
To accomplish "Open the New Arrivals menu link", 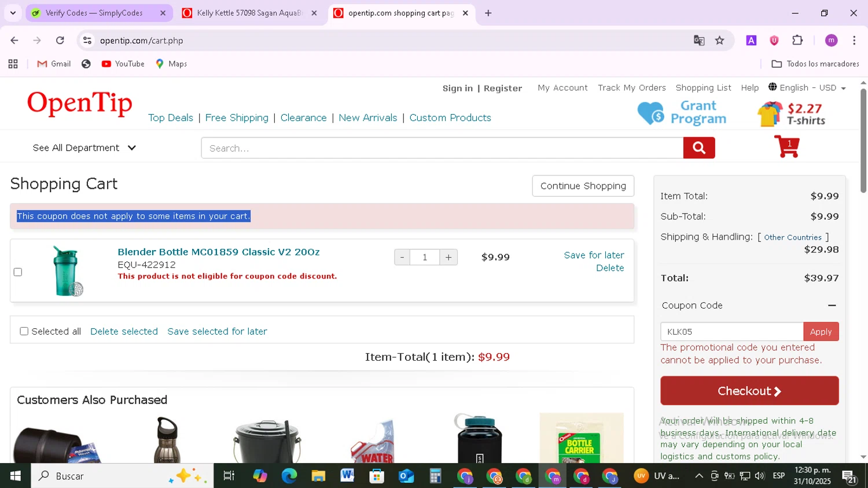I will (x=368, y=118).
